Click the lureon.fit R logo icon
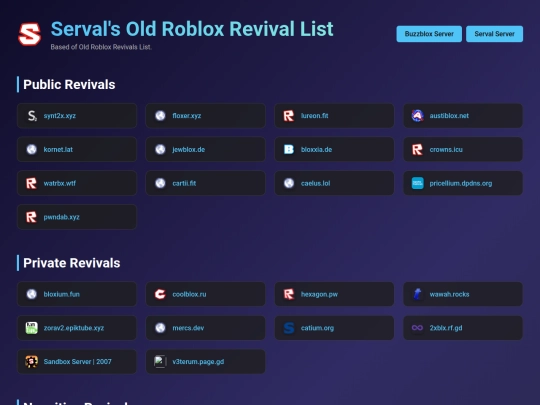Screen dimensions: 540x405 [289, 116]
